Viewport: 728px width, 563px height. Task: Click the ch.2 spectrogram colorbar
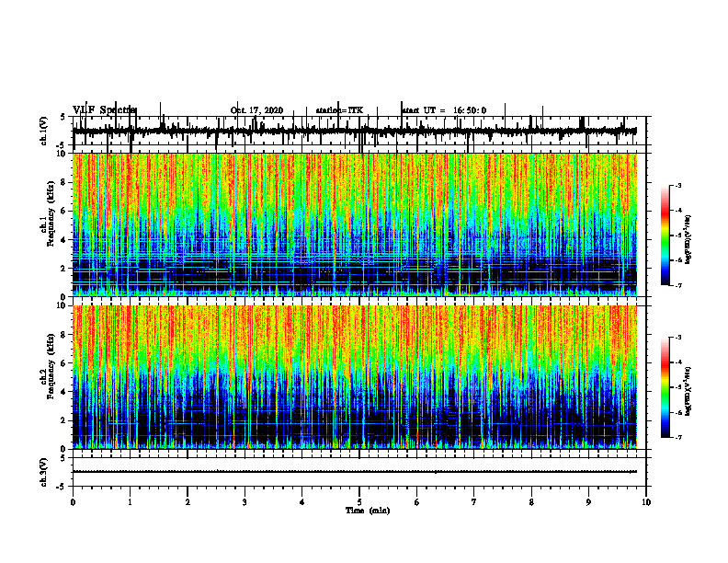point(665,387)
